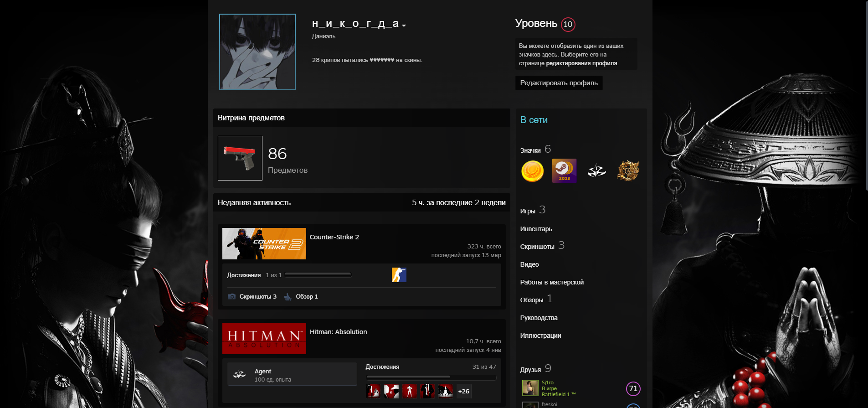The height and width of the screenshot is (408, 868).
Task: Click the thumbs-up review icon
Action: (288, 297)
